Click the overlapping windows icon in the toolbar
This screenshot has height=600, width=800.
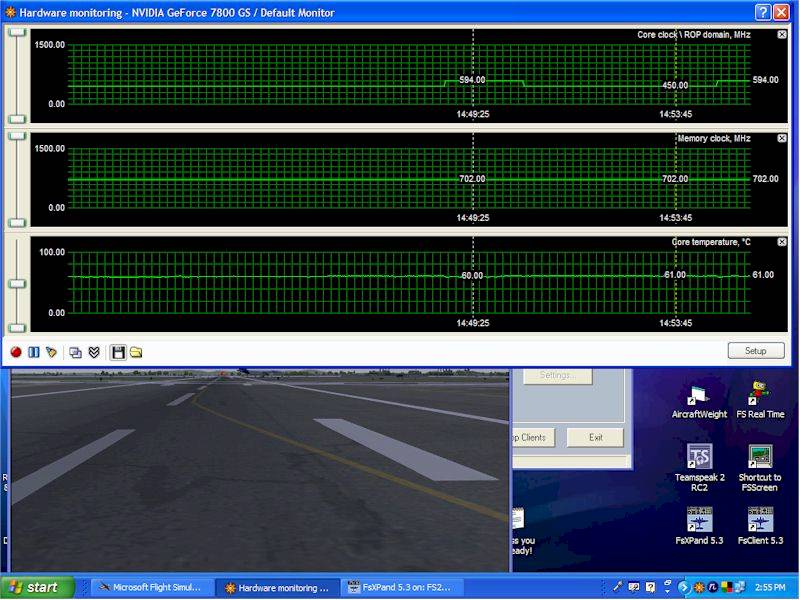click(75, 352)
